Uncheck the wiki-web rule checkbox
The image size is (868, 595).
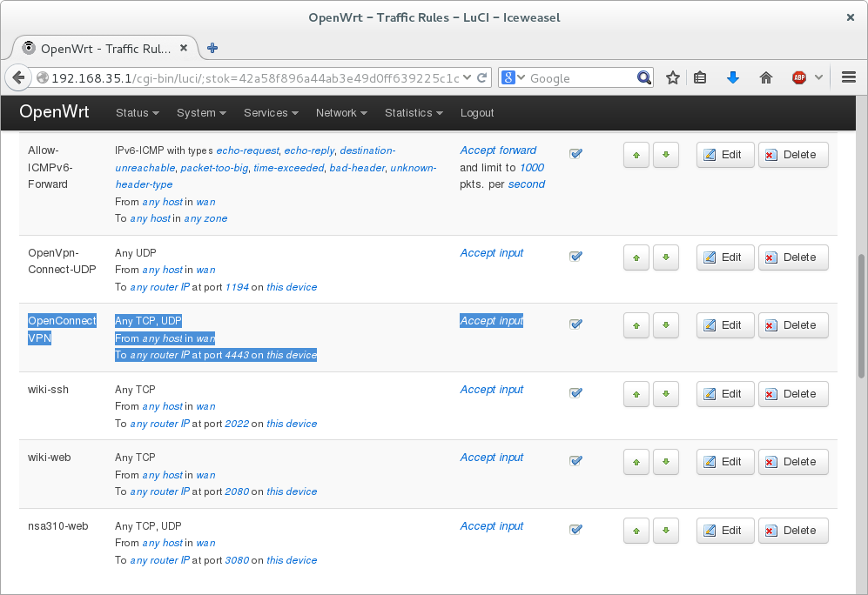coord(575,461)
